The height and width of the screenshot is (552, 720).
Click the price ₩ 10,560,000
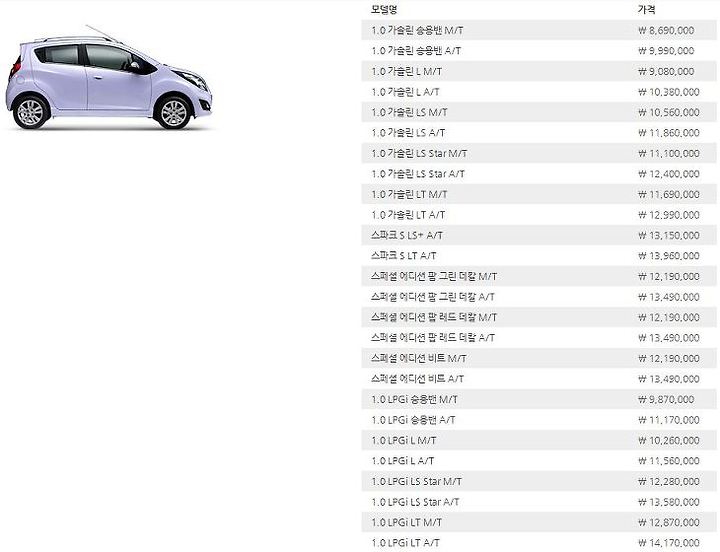669,113
